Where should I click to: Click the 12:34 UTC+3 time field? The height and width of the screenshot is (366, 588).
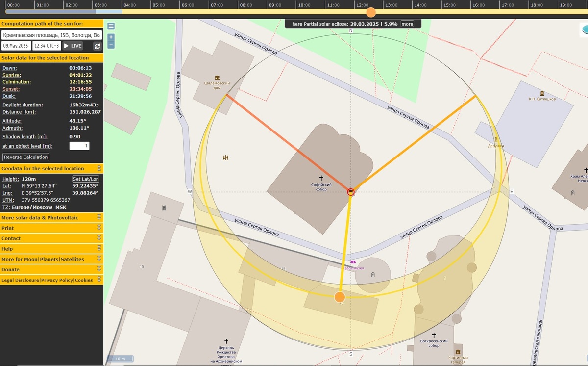47,46
